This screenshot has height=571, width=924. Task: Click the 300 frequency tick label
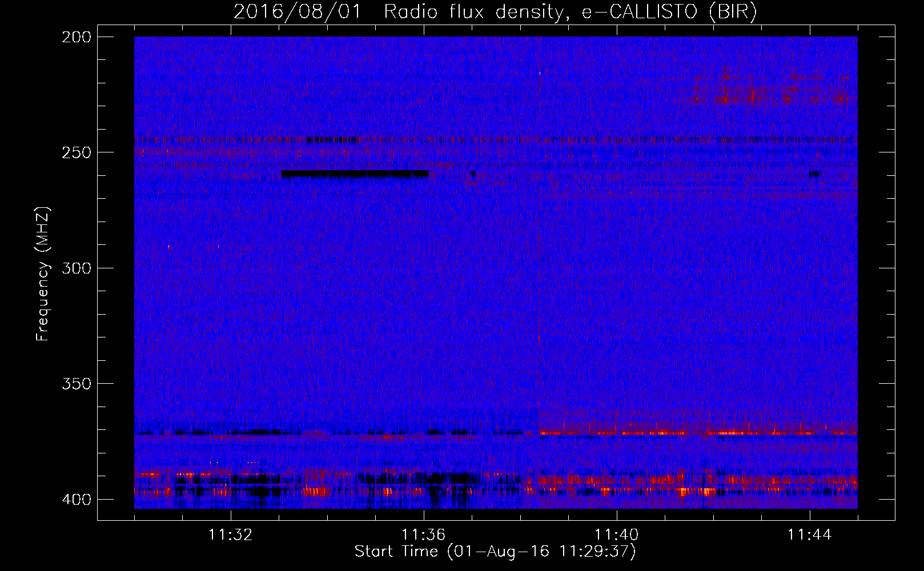point(77,268)
